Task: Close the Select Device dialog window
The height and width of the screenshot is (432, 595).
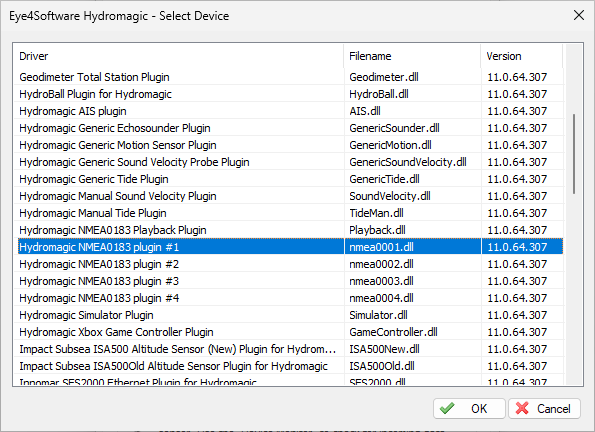Action: coord(579,16)
